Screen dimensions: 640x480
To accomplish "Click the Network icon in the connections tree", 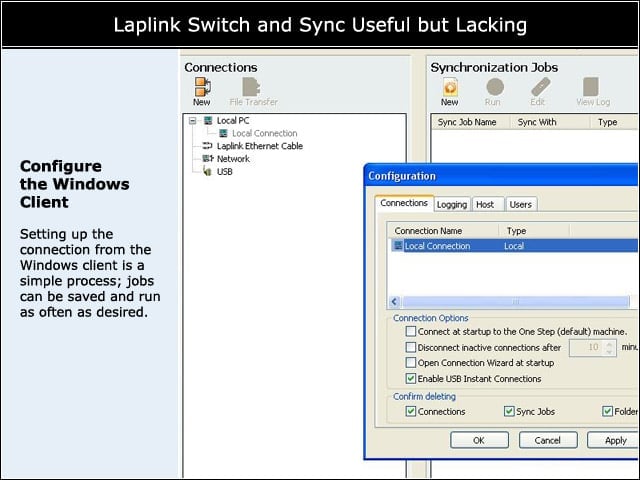I will 208,158.
